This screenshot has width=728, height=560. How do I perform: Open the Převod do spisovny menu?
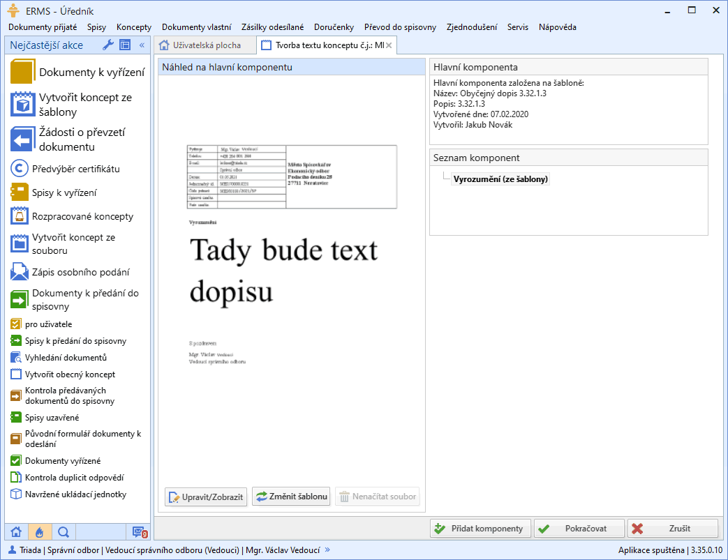pos(400,27)
